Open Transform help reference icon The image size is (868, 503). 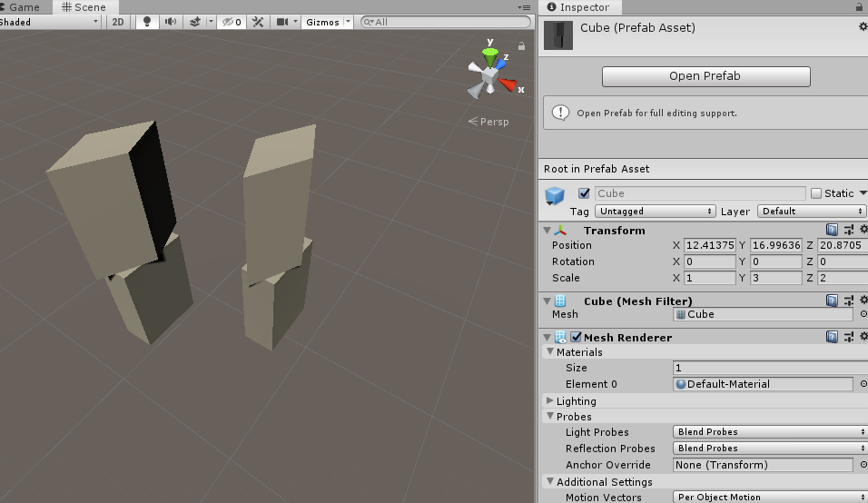[832, 230]
